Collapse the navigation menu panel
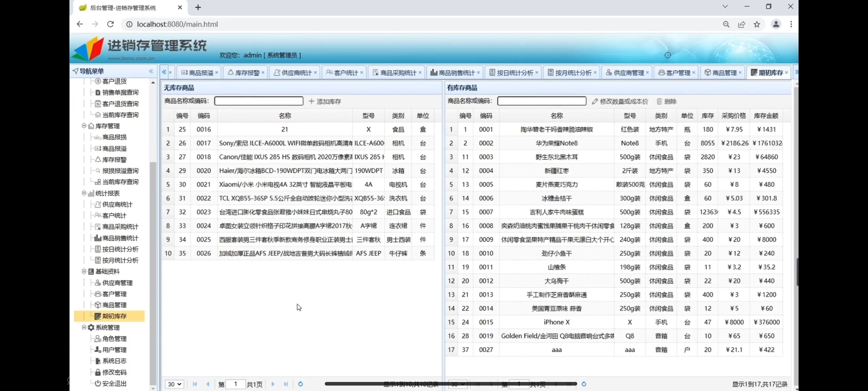The height and width of the screenshot is (391, 868). (151, 71)
